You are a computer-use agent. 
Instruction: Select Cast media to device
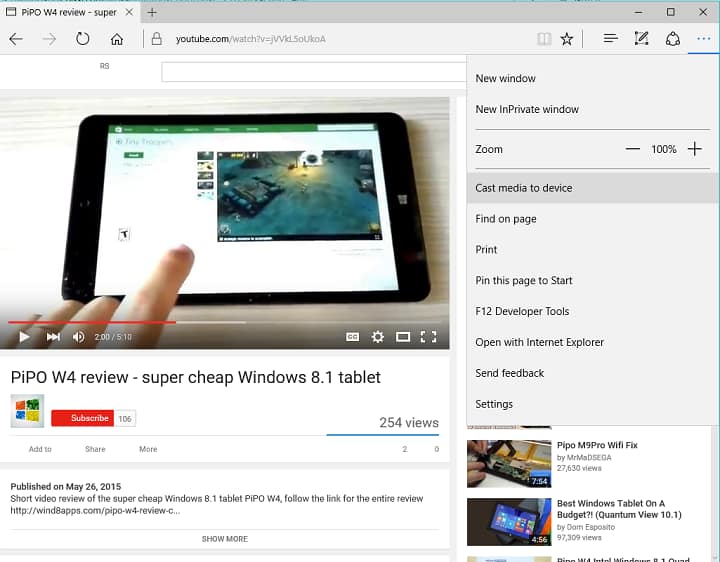[x=524, y=188]
